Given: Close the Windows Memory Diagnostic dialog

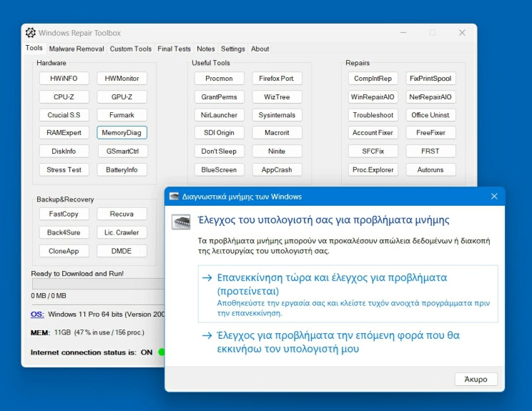Looking at the screenshot, I should pos(494,197).
